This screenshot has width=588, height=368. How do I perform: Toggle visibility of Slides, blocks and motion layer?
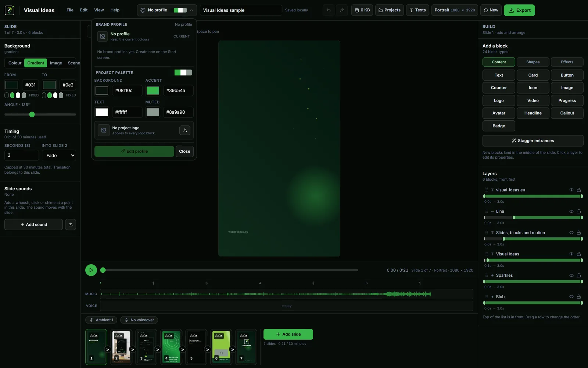pyautogui.click(x=571, y=233)
